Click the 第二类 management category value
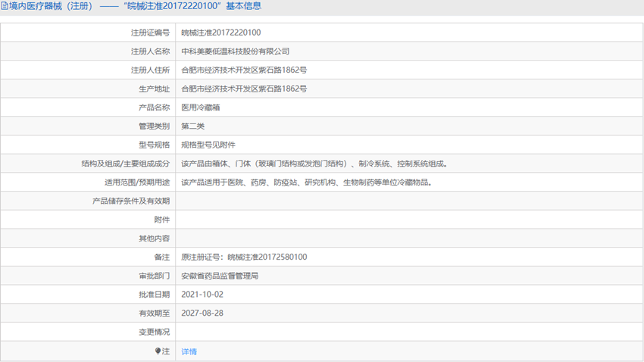This screenshot has height=362, width=644. [192, 126]
